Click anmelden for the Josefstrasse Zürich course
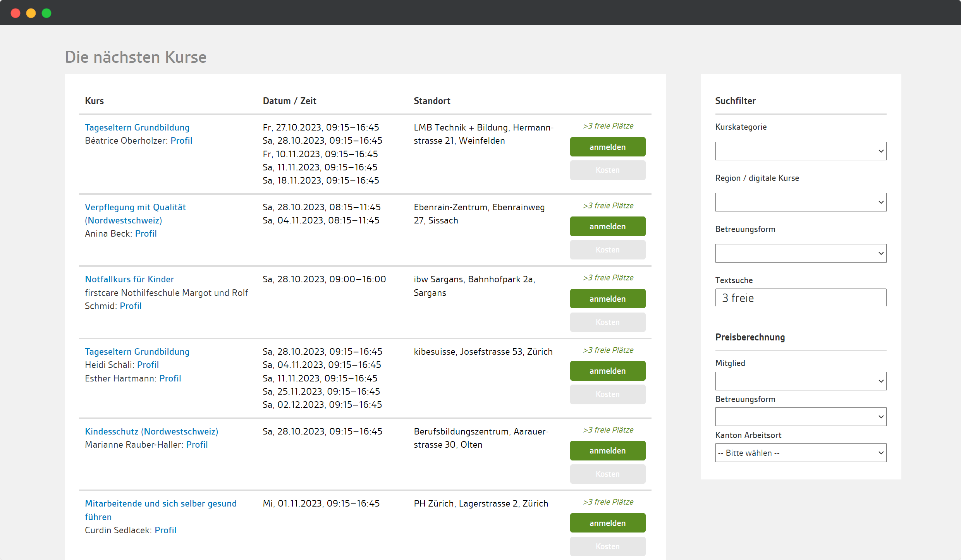This screenshot has width=961, height=560. pos(608,371)
